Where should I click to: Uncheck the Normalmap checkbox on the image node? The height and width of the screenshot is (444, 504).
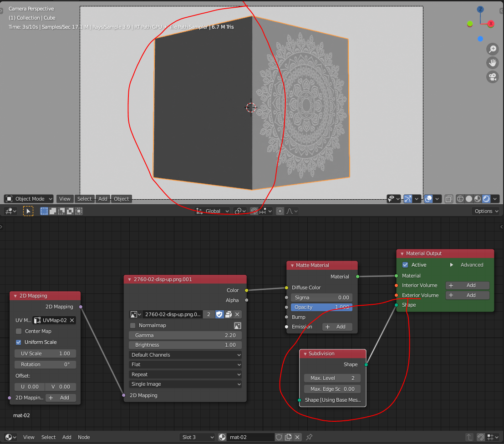(132, 325)
